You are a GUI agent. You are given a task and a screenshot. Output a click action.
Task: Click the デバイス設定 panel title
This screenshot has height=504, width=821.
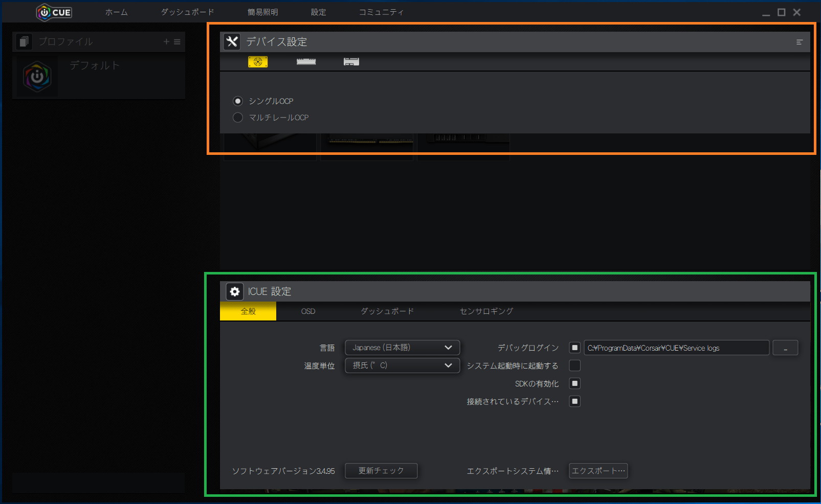pos(277,42)
